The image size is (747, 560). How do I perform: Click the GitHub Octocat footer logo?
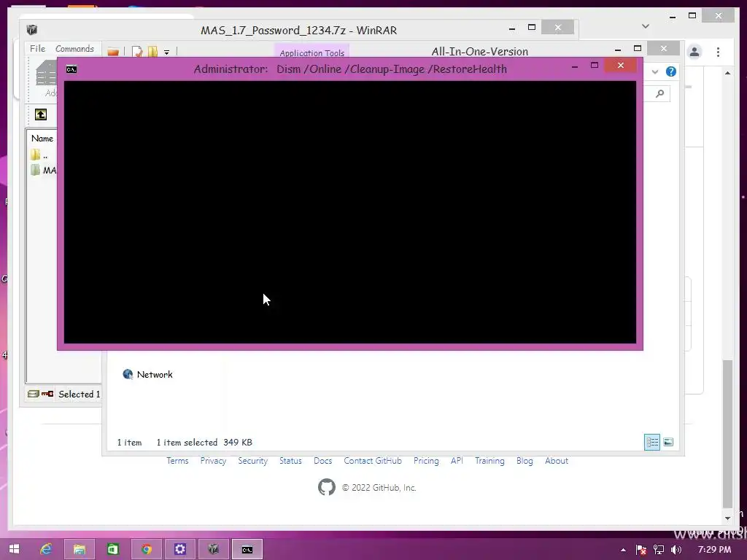pyautogui.click(x=327, y=487)
